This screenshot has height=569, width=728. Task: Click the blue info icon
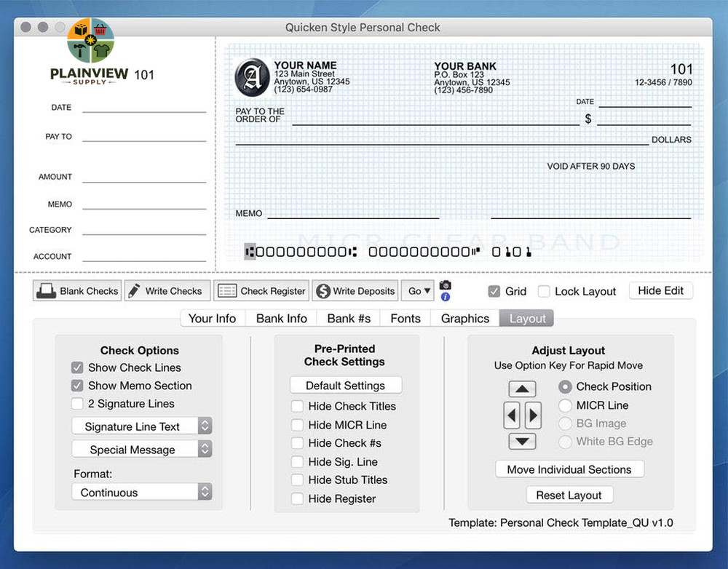446,297
